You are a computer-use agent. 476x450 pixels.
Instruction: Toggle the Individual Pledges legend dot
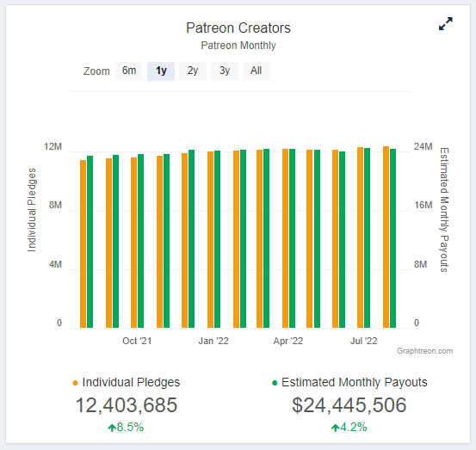pos(75,383)
